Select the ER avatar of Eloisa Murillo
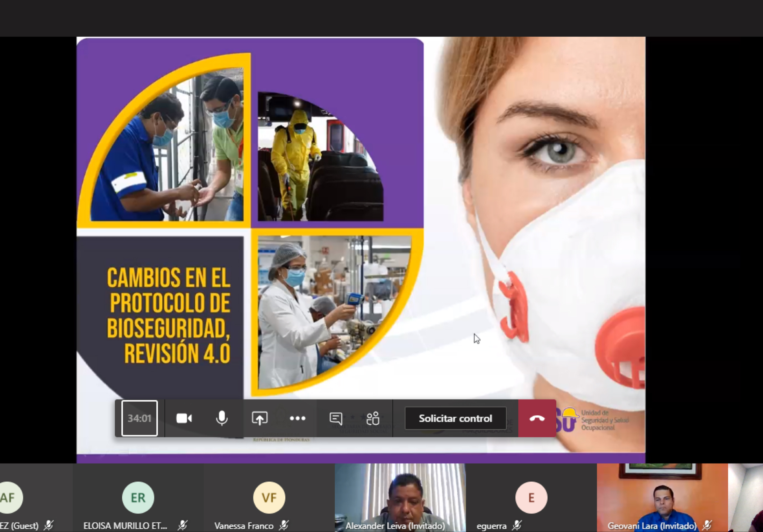The width and height of the screenshot is (763, 532). (x=138, y=497)
